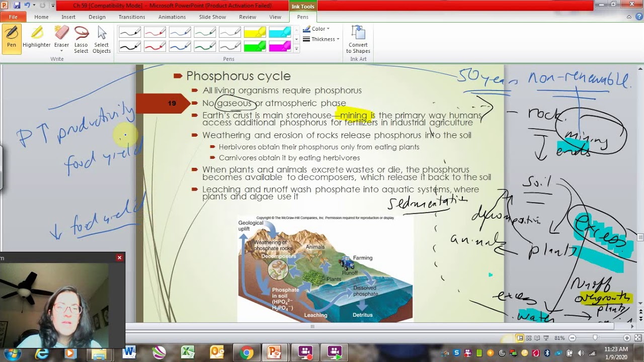Screen dimensions: 644x362
Task: Expand the Pens gallery More button
Action: [296, 49]
